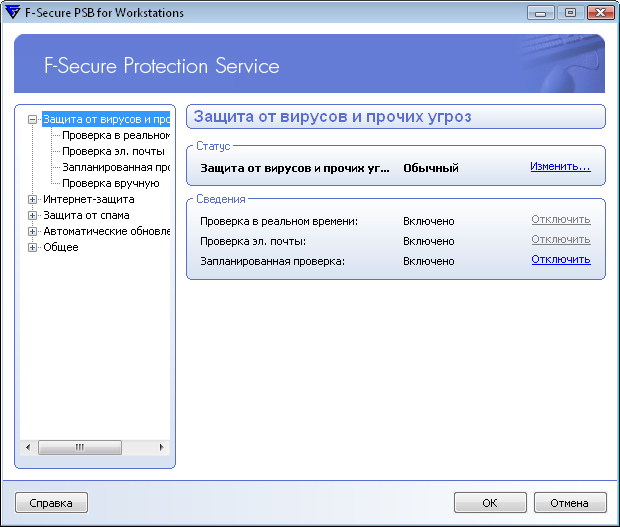Select Запланированная проверка tree item
Screen dimensions: 620x527
click(116, 167)
